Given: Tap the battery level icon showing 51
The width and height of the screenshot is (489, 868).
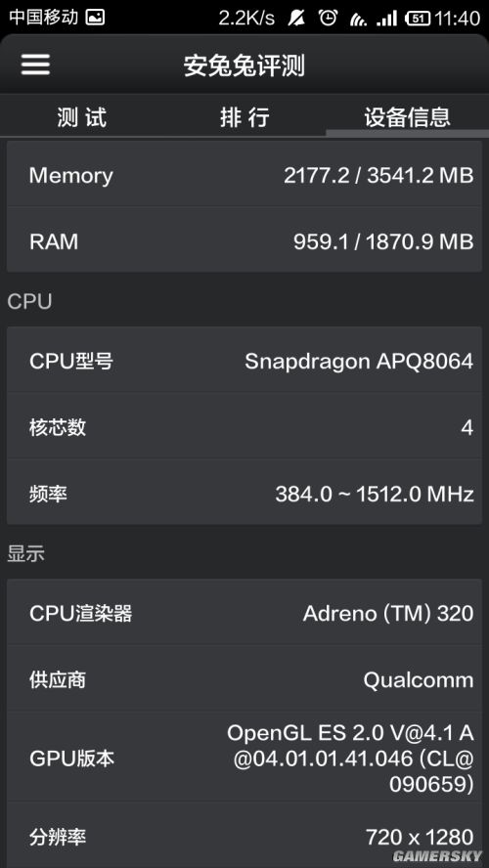Looking at the screenshot, I should pos(419,19).
